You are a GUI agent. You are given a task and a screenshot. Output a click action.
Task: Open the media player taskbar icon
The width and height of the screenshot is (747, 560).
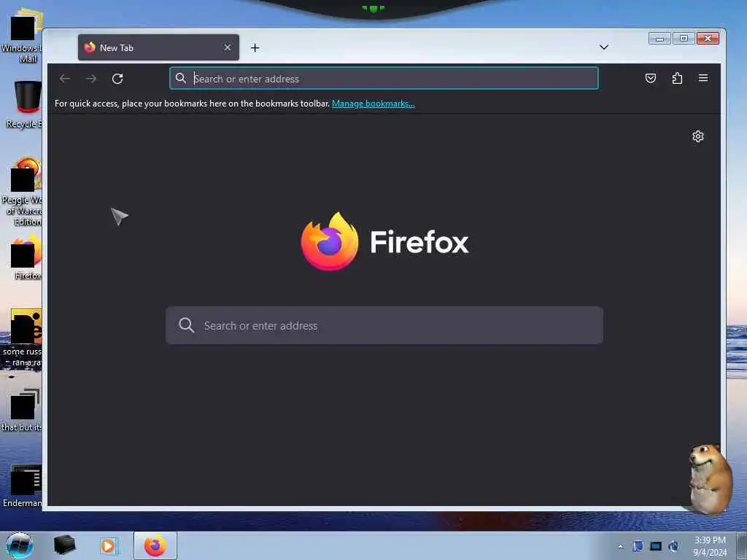108,545
